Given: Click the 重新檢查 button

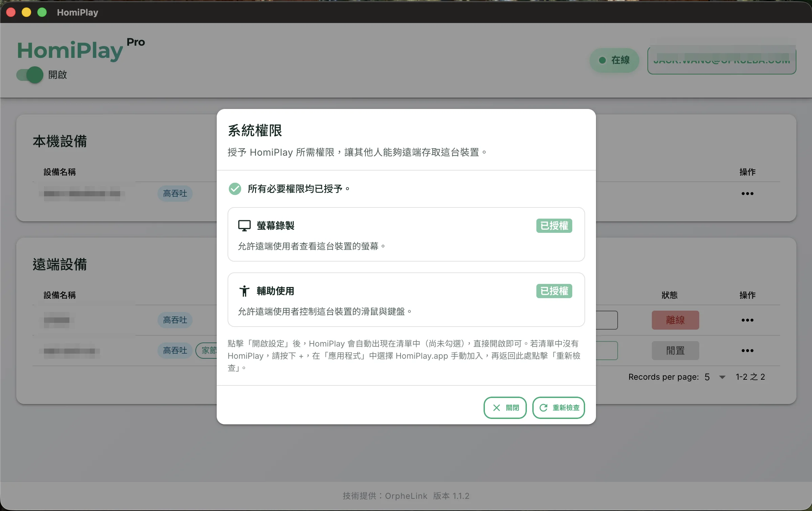Looking at the screenshot, I should 558,407.
